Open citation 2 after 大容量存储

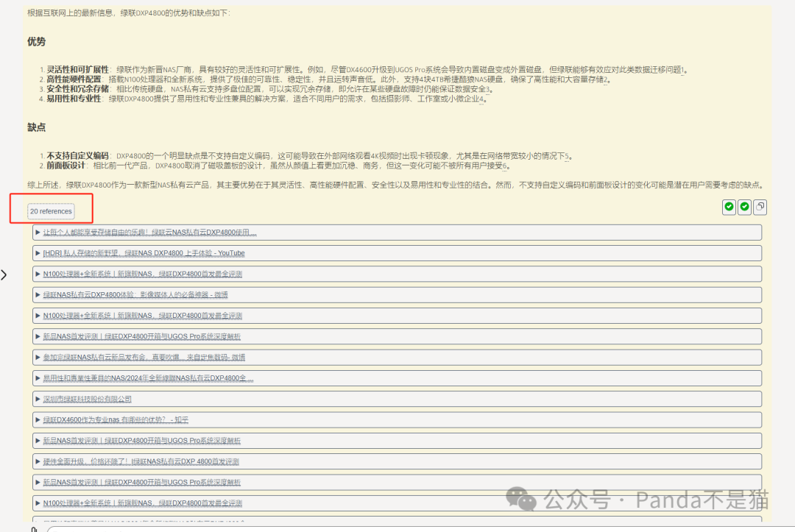(x=605, y=79)
